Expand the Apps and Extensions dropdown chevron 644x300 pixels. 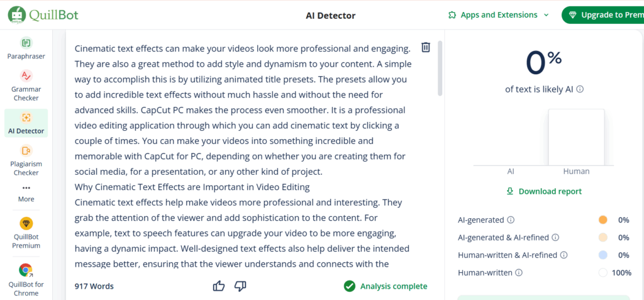(x=546, y=15)
